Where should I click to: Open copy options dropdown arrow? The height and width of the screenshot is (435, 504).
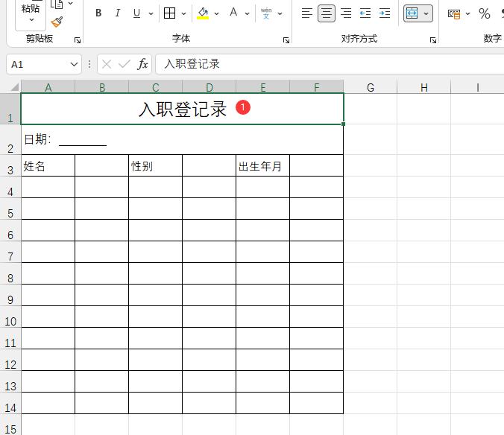(71, 4)
